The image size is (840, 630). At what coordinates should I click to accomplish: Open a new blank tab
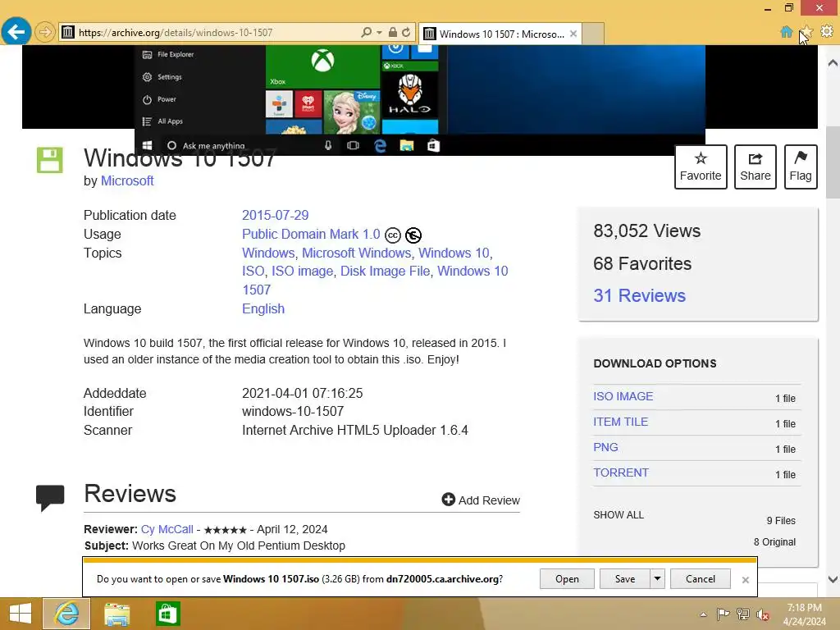pos(593,34)
